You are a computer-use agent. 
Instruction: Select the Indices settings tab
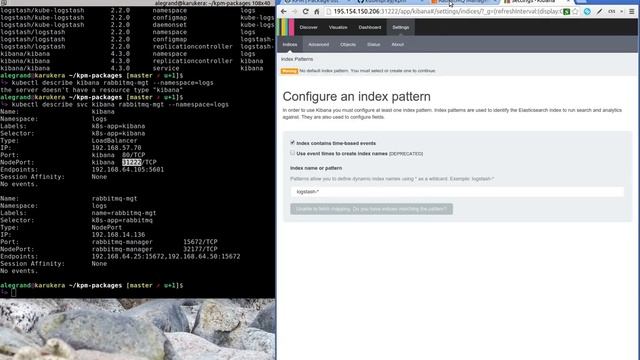point(290,44)
